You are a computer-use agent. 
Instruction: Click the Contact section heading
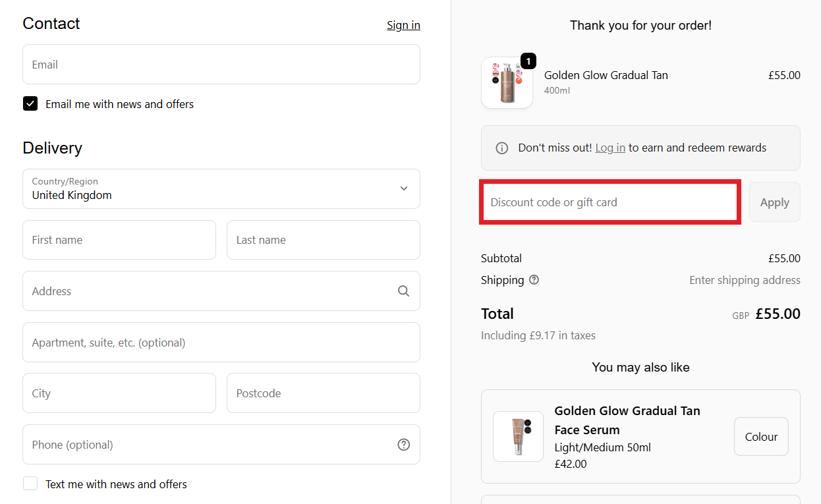[51, 24]
